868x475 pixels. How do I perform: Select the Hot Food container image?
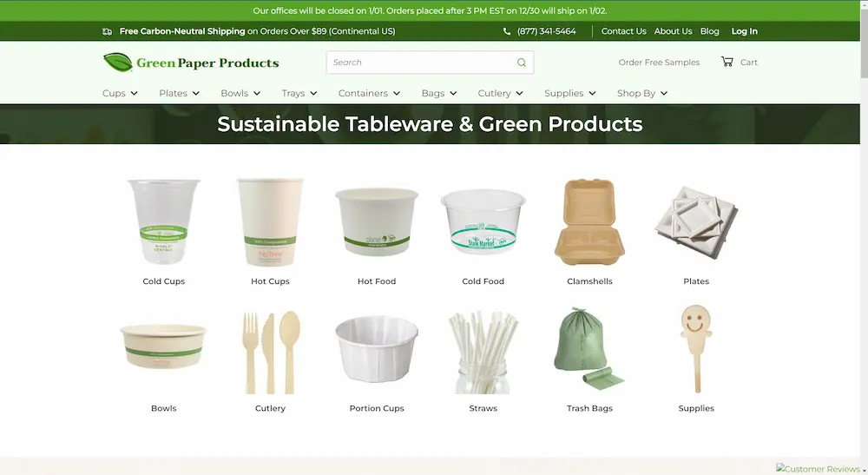377,221
